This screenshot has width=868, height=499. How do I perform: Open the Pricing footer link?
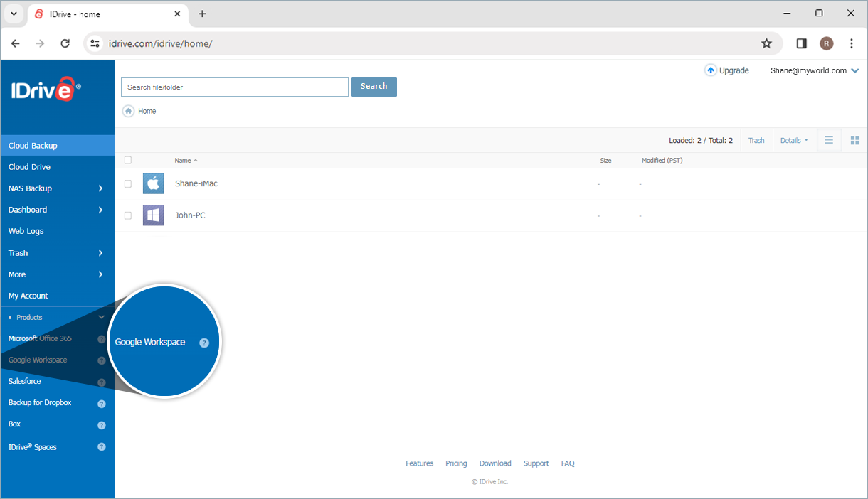pos(456,463)
